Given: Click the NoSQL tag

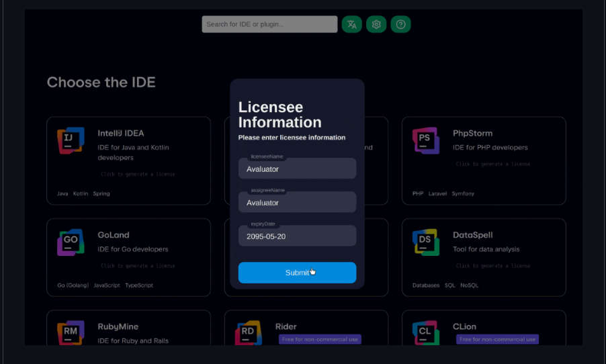Looking at the screenshot, I should [469, 285].
